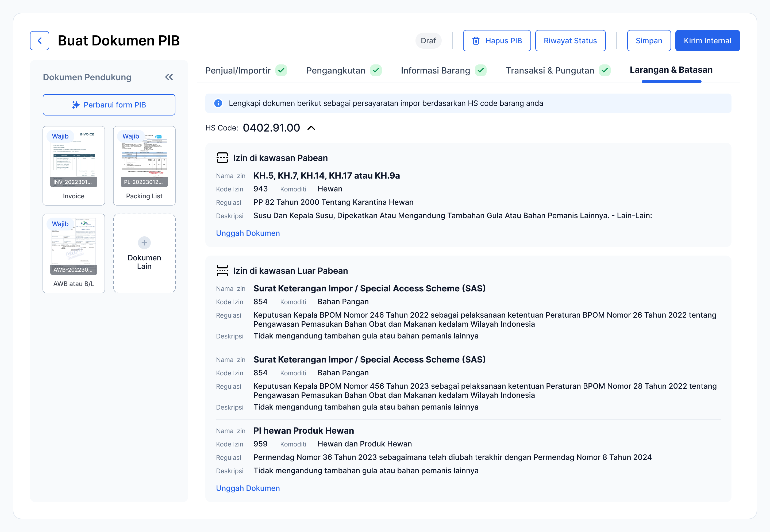Viewport: 770px width, 532px height.
Task: Click green checkmark beside Informasi Barang
Action: pyautogui.click(x=480, y=70)
